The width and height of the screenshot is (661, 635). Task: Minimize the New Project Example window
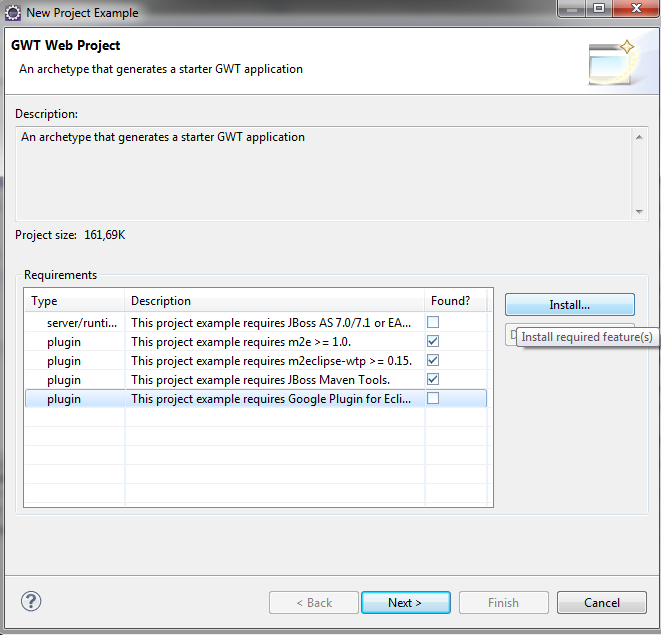click(x=572, y=8)
